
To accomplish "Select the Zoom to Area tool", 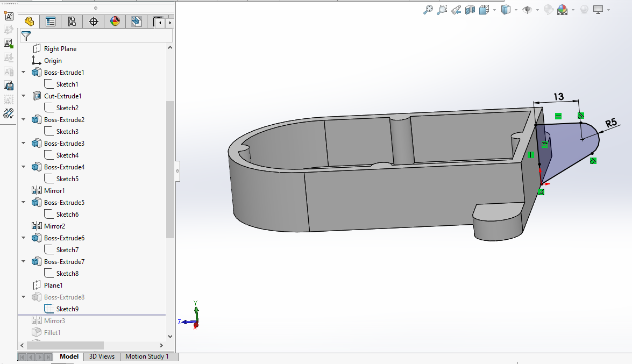I will (442, 10).
